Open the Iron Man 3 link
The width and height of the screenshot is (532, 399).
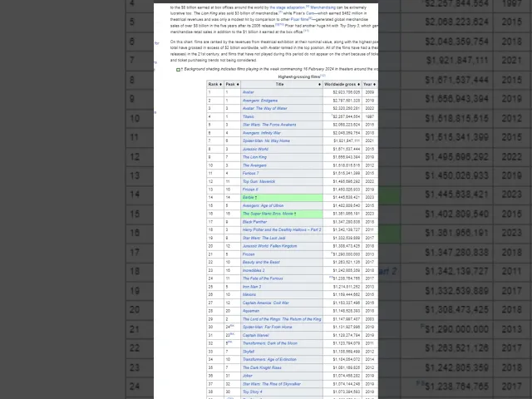point(252,287)
